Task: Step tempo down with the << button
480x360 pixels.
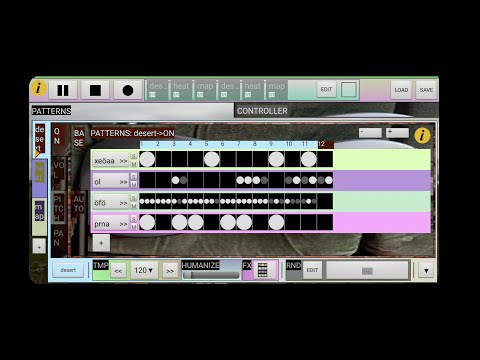Action: coord(118,271)
